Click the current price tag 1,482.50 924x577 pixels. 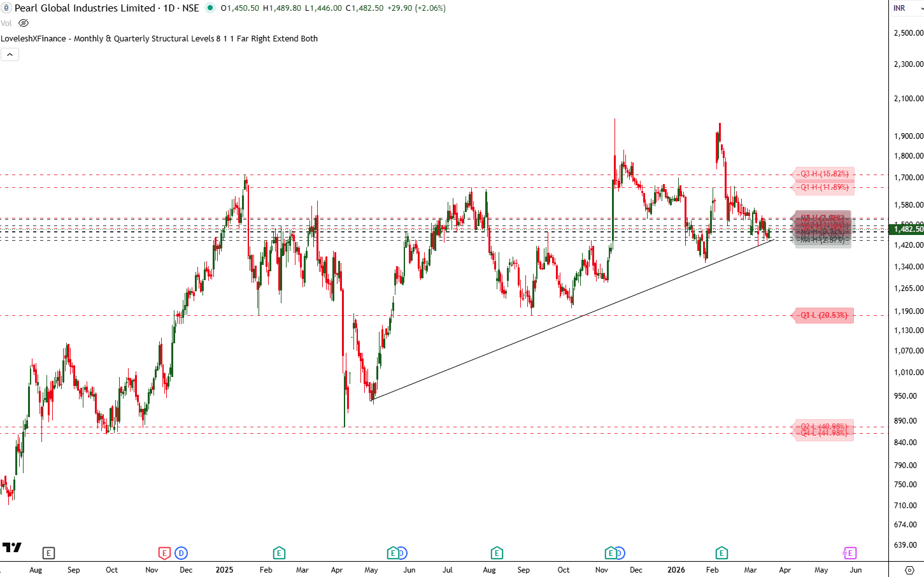907,229
